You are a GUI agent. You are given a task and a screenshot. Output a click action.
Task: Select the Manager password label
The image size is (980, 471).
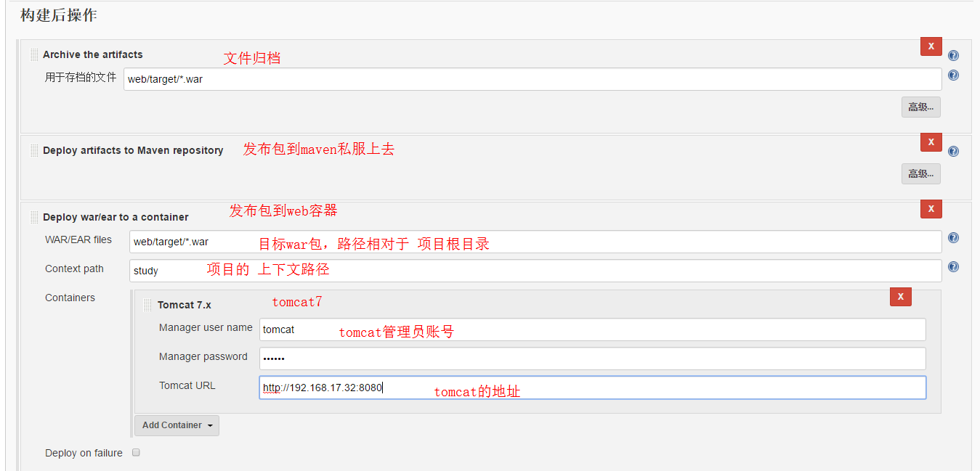pyautogui.click(x=203, y=356)
